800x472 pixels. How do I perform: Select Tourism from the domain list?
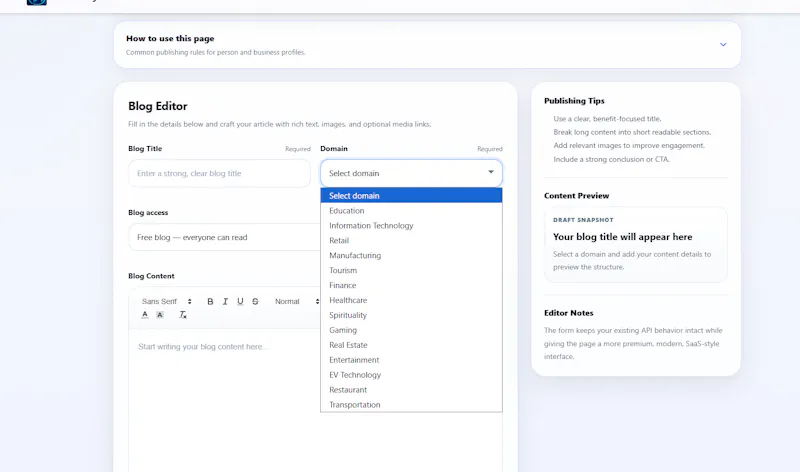tap(411, 270)
